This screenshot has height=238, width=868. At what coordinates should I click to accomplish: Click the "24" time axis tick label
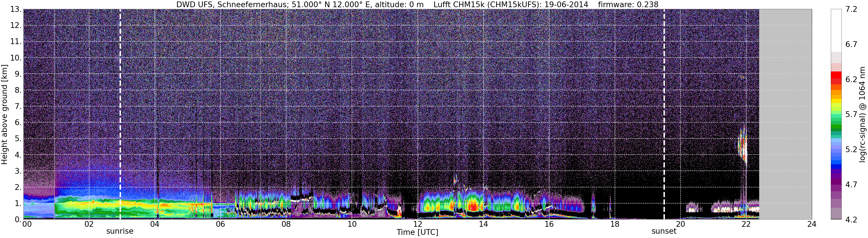(812, 224)
